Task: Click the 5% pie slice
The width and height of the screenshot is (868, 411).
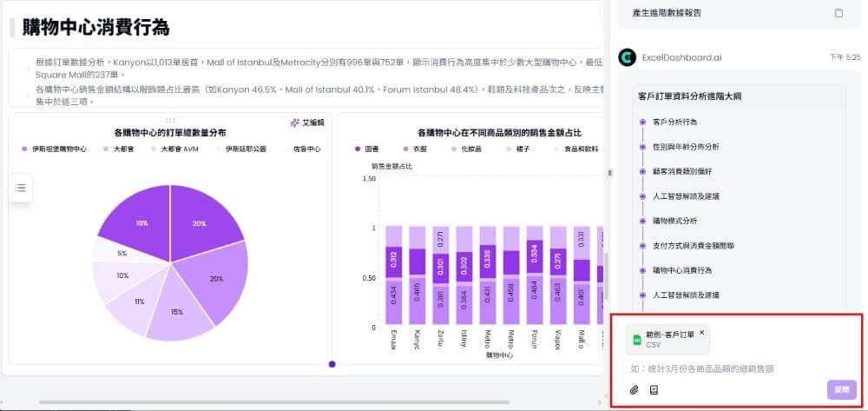Action: [121, 253]
